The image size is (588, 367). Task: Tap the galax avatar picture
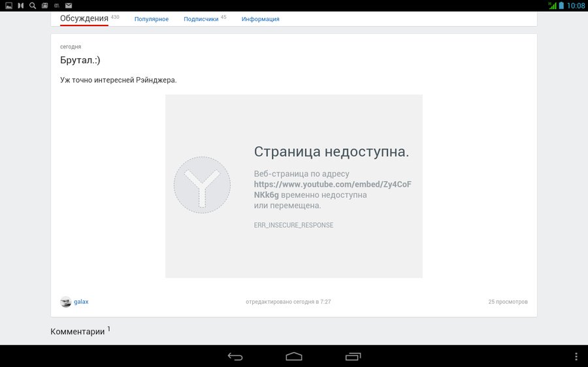click(x=65, y=302)
